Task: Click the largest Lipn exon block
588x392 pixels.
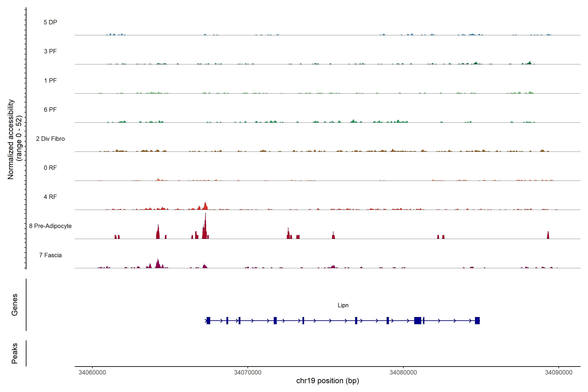Action: pyautogui.click(x=417, y=320)
